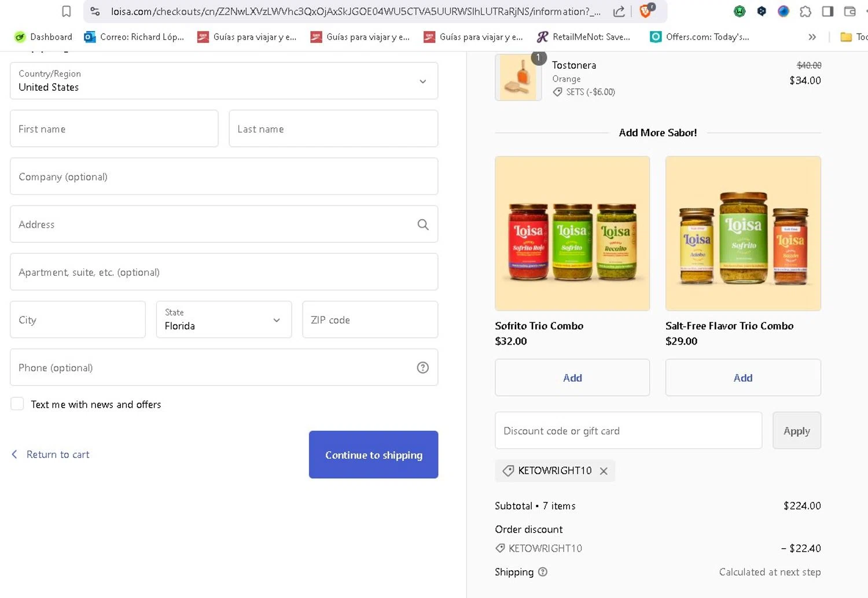Open the Offers.com: Today's... bookmark
Viewport: 868px width, 598px height.
tap(700, 37)
